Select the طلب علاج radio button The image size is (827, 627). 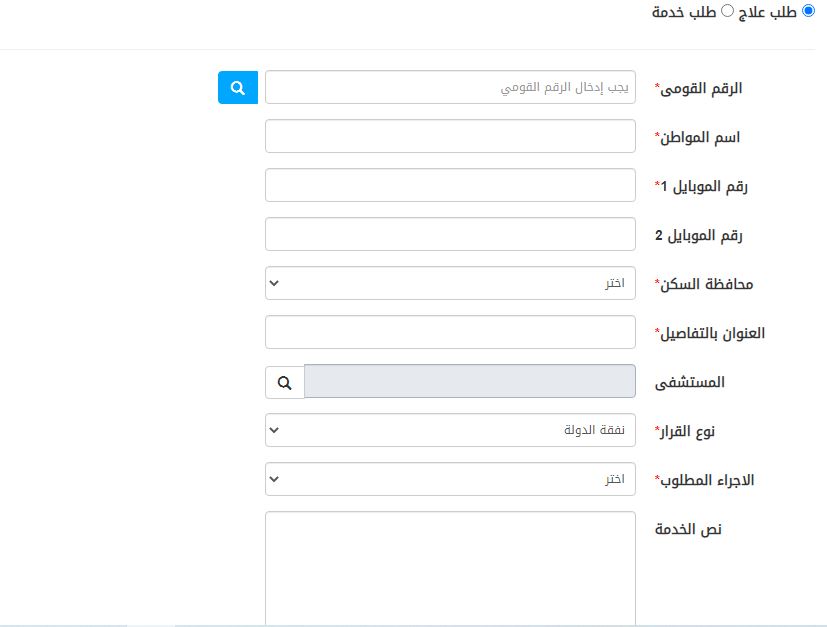808,11
